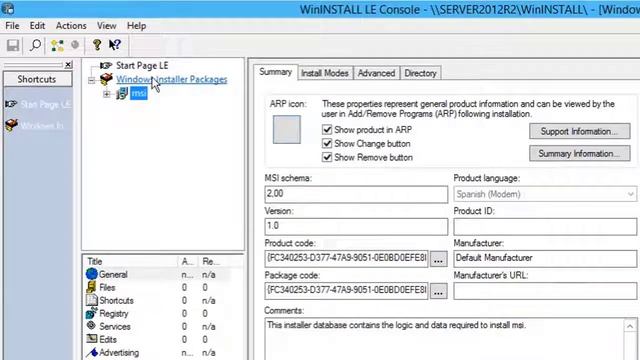640x360 pixels.
Task: Uncheck Show product in ARP
Action: (327, 130)
